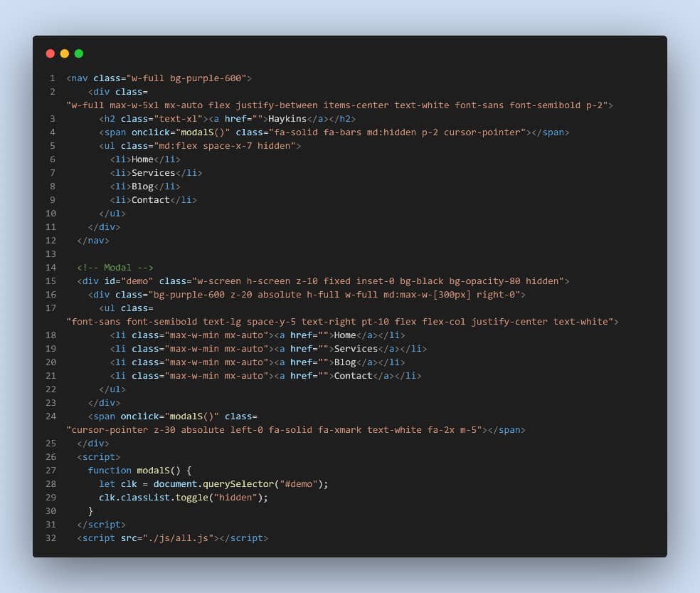
Task: Click "Blog" link text on line 20
Action: [x=345, y=362]
